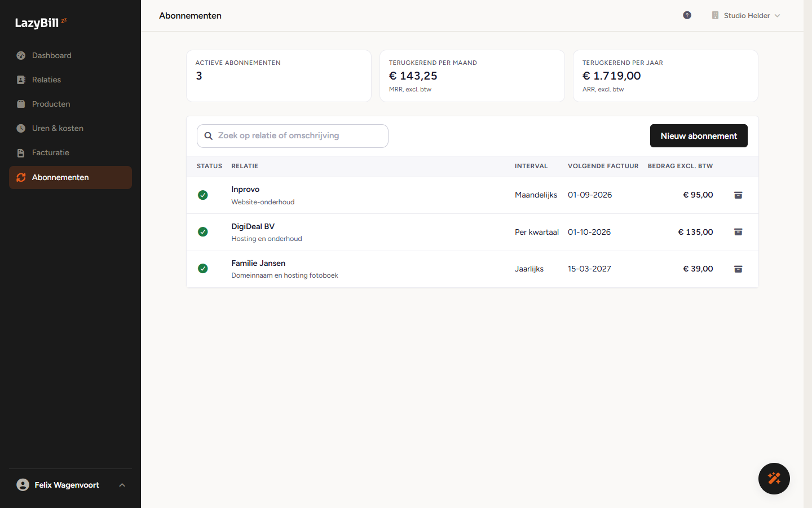812x508 pixels.
Task: Click the Terugkerend per maand card
Action: coord(472,76)
